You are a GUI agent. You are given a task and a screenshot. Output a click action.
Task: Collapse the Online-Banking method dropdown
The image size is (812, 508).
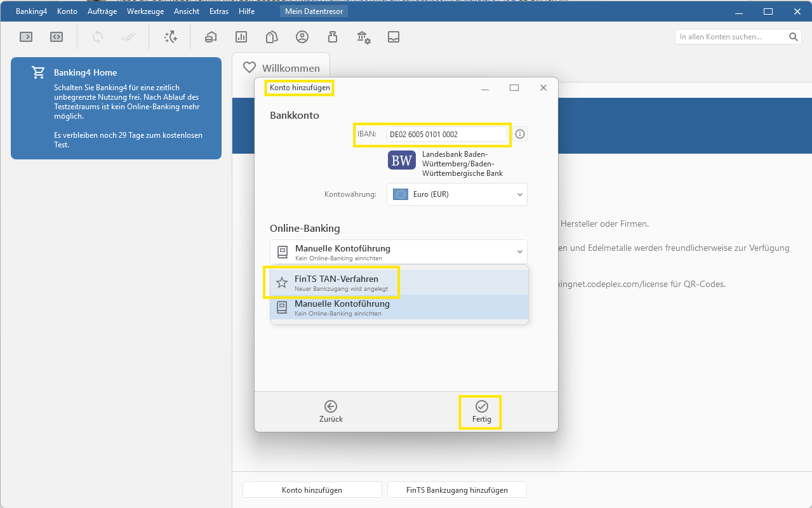399,251
